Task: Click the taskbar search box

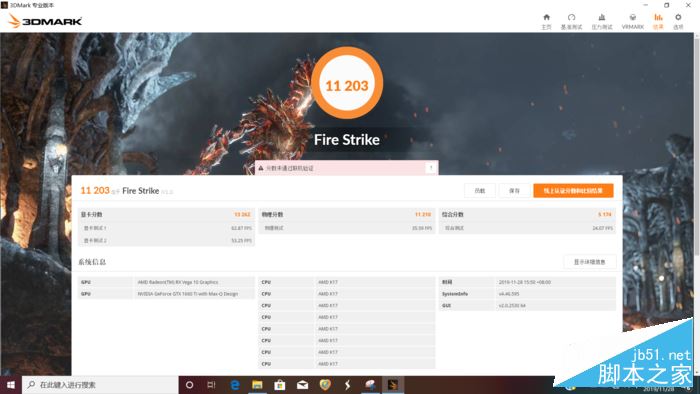Action: 100,385
